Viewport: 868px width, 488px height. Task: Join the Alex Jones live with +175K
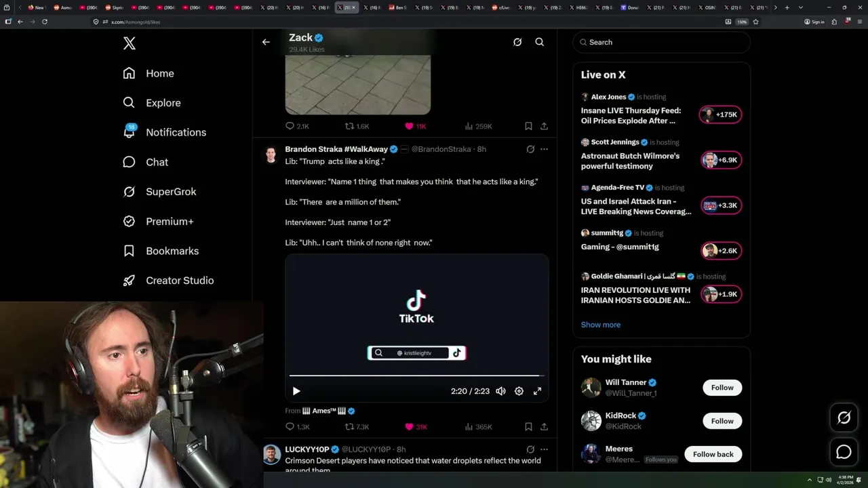pyautogui.click(x=720, y=115)
